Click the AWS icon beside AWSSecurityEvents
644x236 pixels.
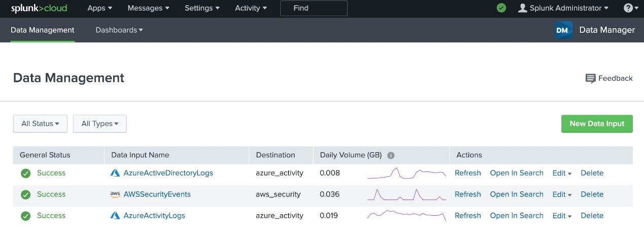115,194
